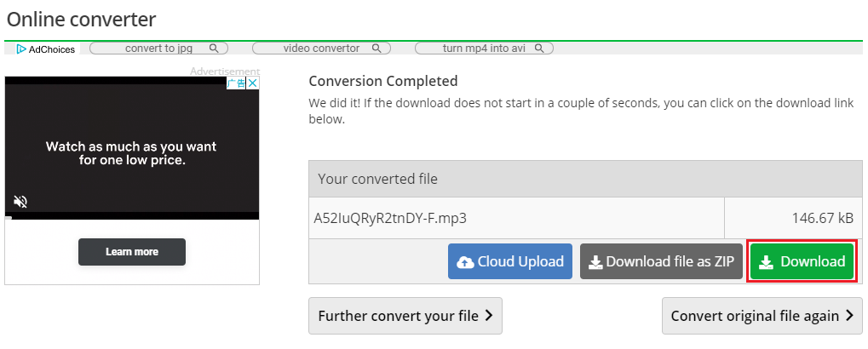Select the 'video convertor' ad link

322,49
